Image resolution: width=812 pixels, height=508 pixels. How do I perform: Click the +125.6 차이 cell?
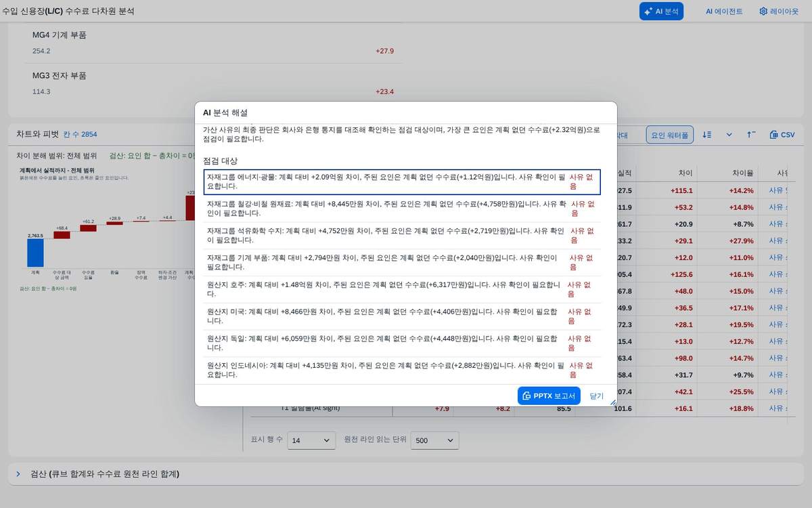click(681, 274)
